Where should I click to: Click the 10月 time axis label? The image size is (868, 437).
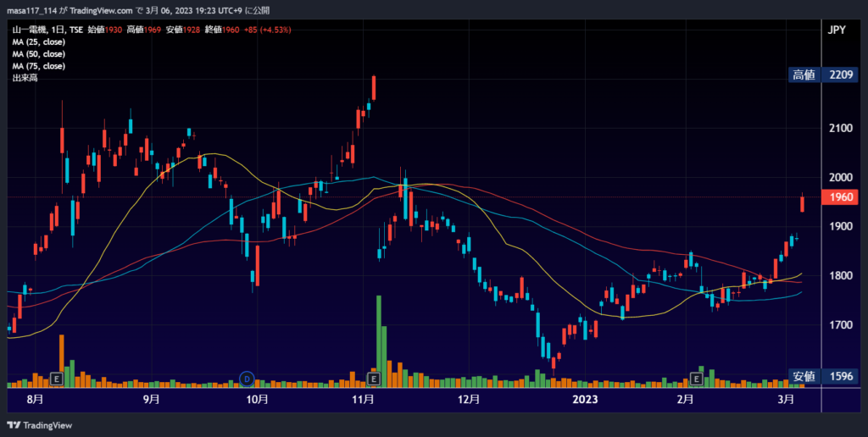tap(257, 400)
